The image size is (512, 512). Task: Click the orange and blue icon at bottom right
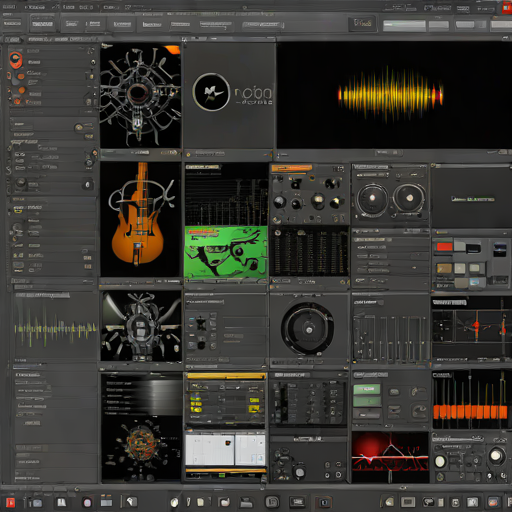click(493, 502)
